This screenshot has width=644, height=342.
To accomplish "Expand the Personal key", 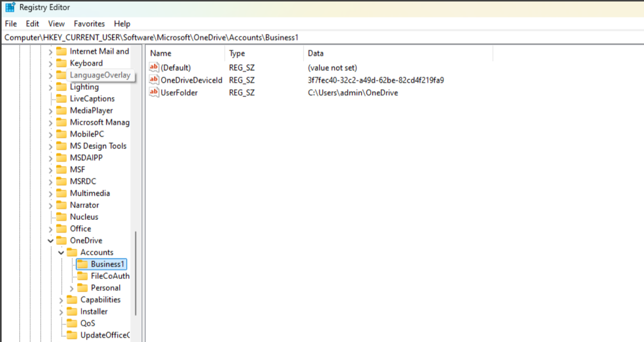I will (72, 289).
